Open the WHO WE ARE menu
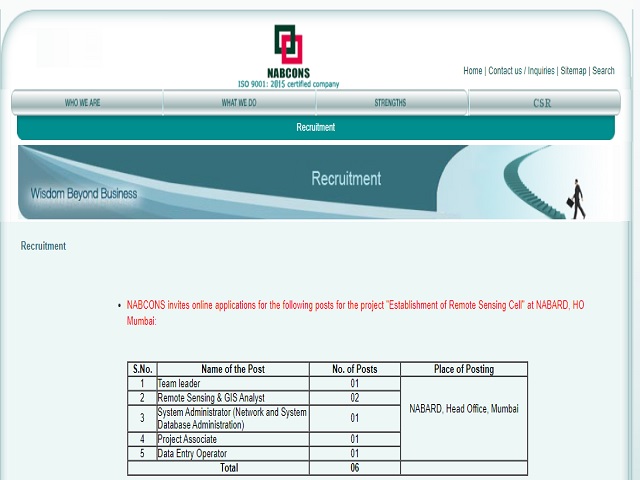640x480 pixels. click(x=82, y=103)
